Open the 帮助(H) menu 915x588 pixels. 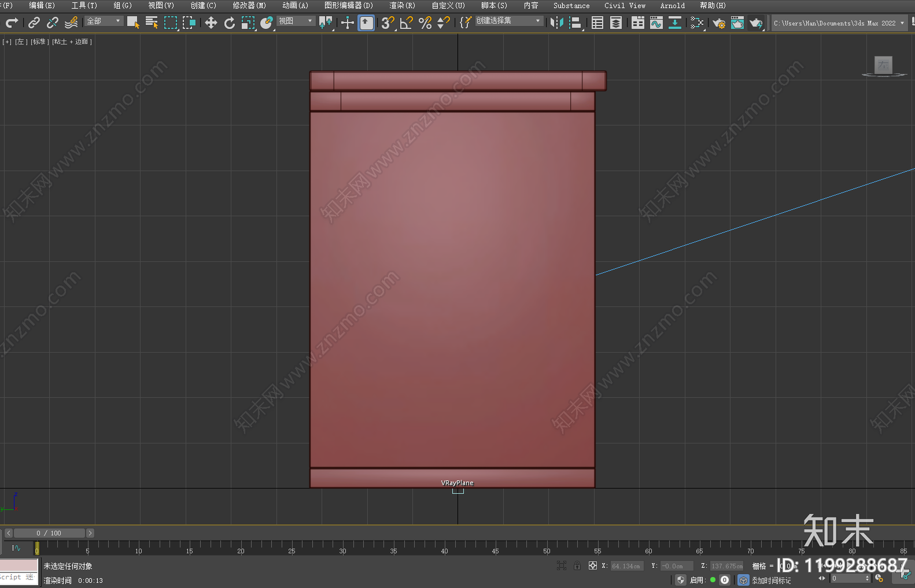click(713, 5)
